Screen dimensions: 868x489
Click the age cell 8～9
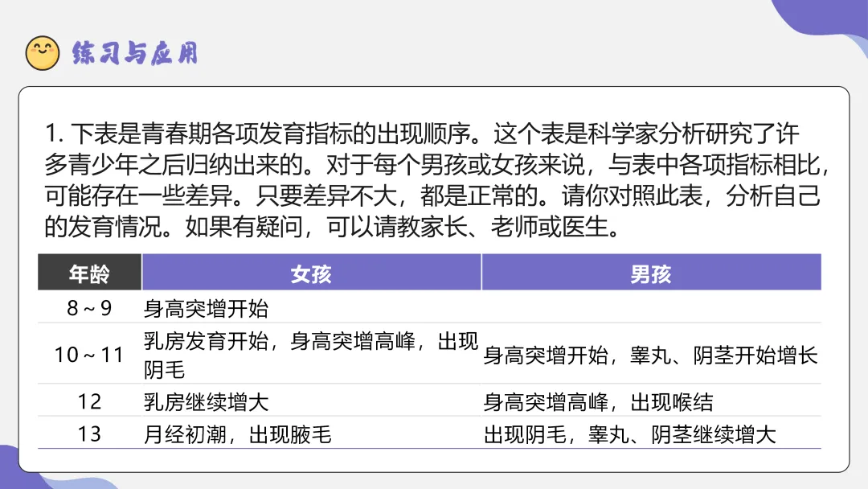pos(90,308)
